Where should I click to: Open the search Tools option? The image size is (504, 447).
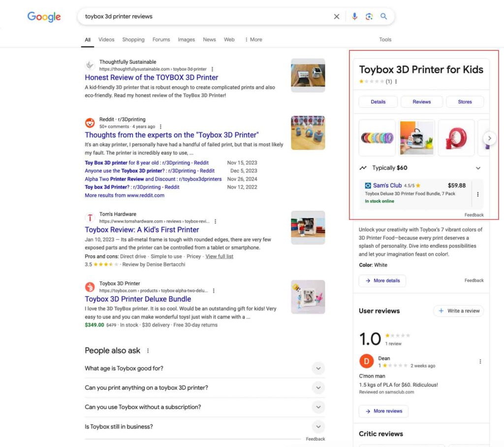[x=385, y=39]
